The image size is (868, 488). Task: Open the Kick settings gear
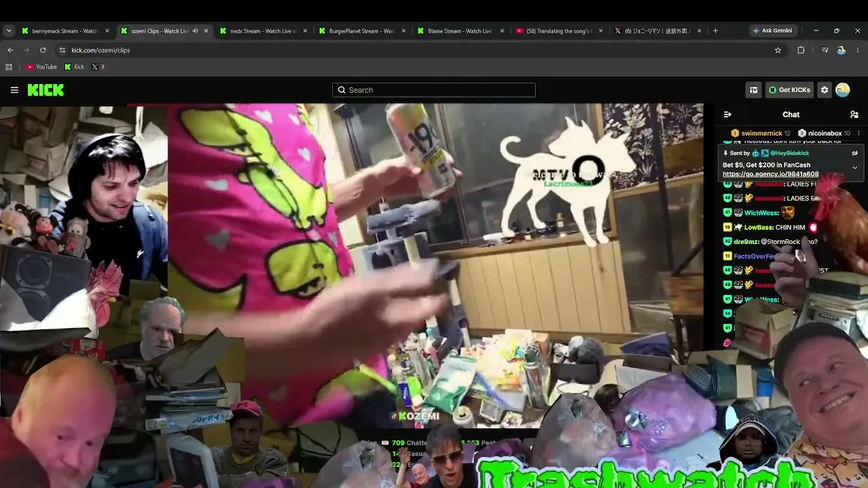coord(824,89)
